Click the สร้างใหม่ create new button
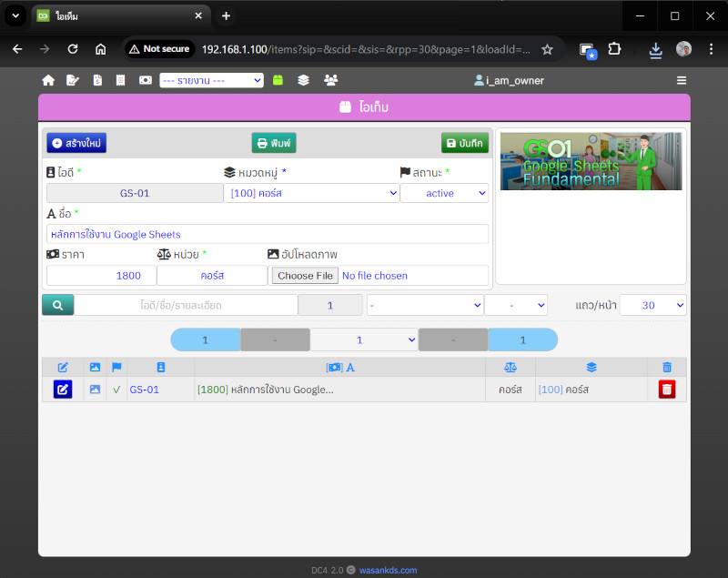Screen dimensions: 728x578 coord(76,144)
